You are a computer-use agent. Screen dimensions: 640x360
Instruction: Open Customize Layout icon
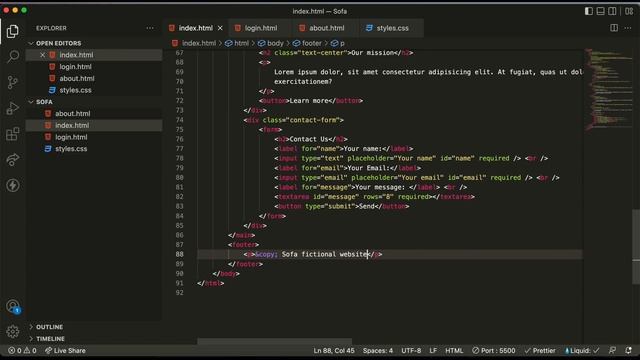(x=629, y=11)
